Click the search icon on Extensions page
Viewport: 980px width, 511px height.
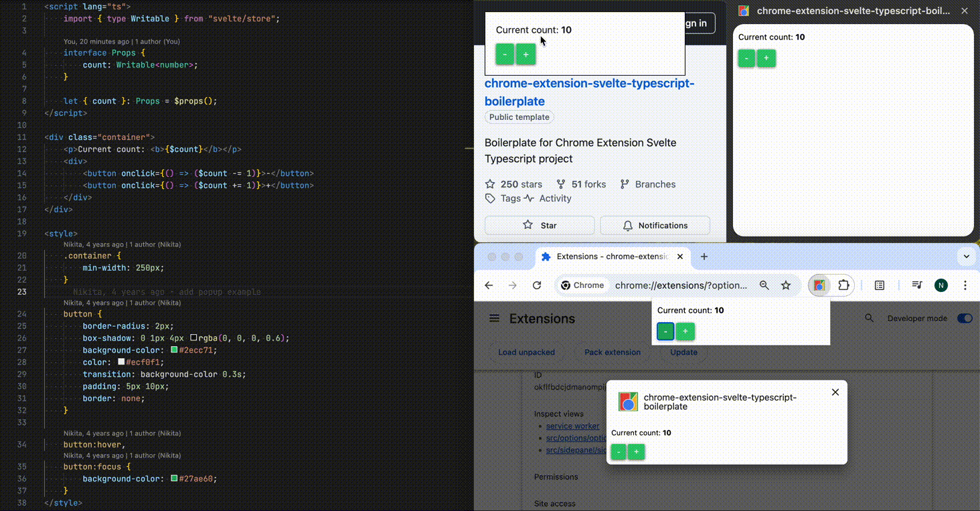(x=869, y=318)
